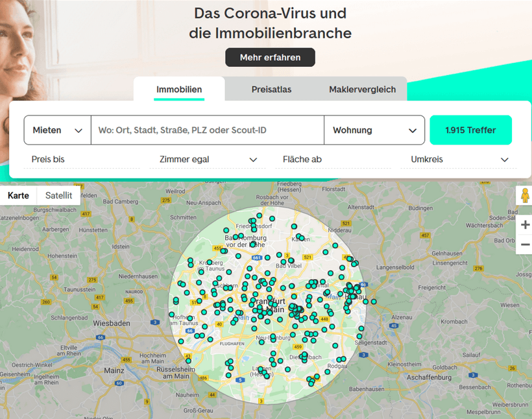Click the Wiesbaden label on map
The height and width of the screenshot is (419, 532).
coord(112,323)
